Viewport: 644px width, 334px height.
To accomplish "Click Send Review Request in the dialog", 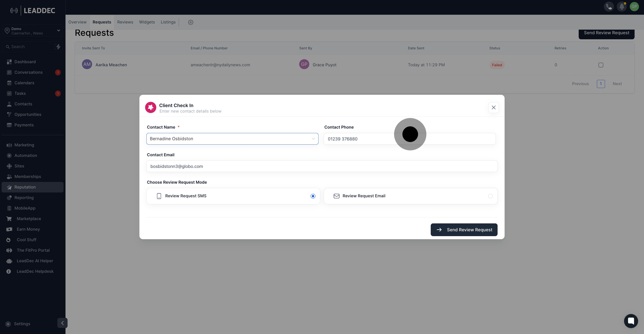I will pos(464,230).
